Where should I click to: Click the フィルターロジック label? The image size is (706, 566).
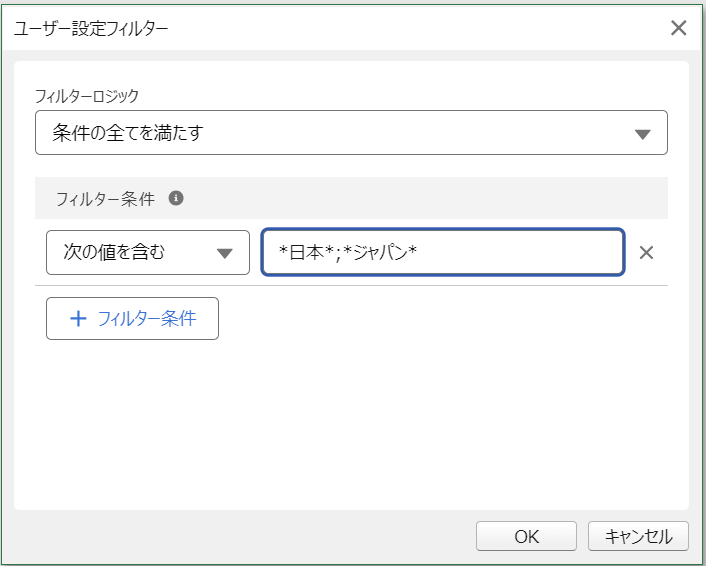[87, 97]
